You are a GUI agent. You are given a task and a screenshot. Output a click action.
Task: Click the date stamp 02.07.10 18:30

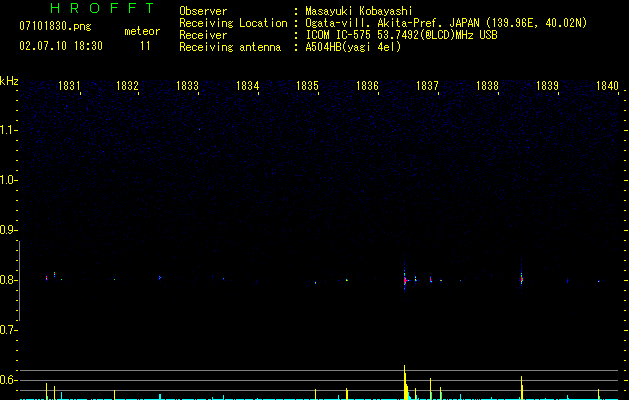(61, 46)
